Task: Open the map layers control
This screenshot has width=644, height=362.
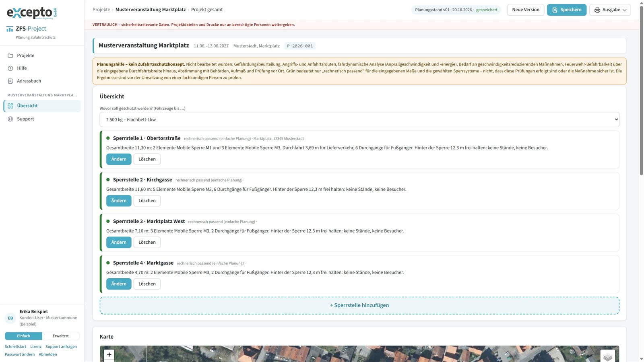Action: [608, 356]
